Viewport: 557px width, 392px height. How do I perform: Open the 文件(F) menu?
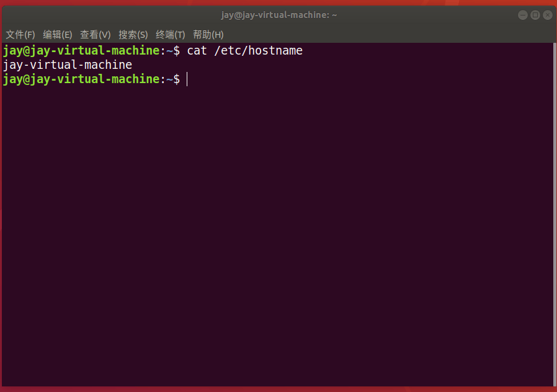[20, 35]
